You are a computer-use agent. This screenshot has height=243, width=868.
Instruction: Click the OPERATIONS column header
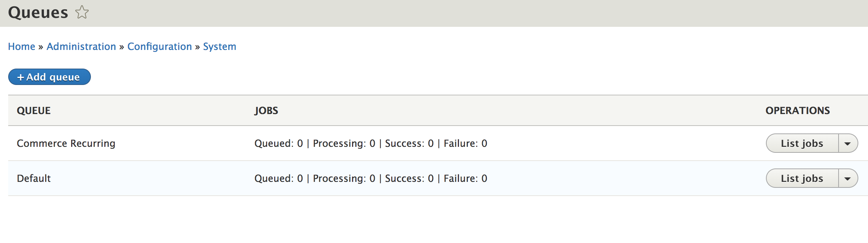tap(798, 110)
